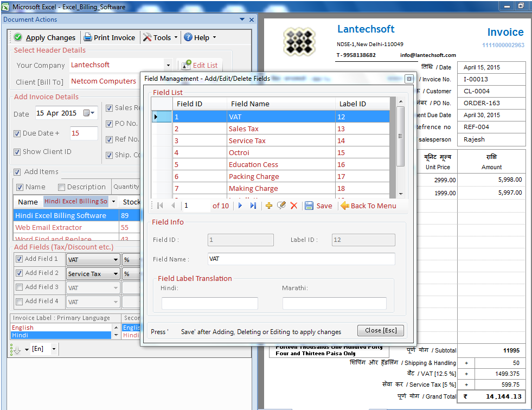This screenshot has width=532, height=410.
Task: Open the item Name combo dropdown arrow
Action: tap(114, 201)
